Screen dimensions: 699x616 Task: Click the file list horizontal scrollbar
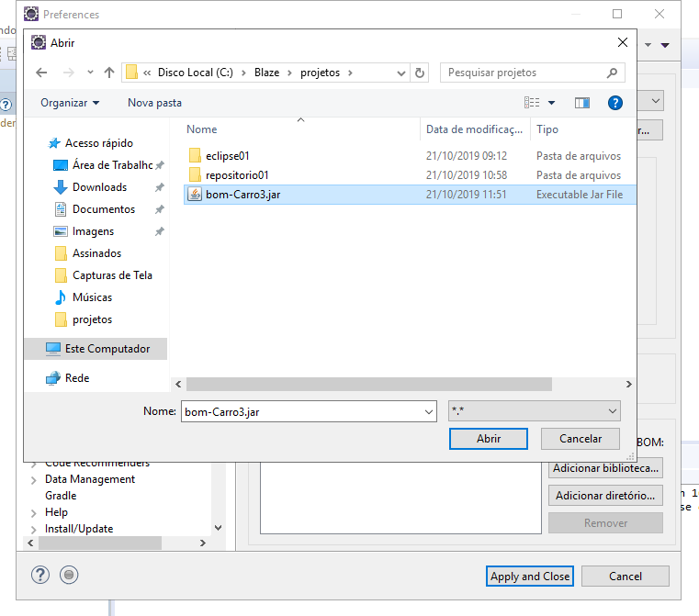coord(369,384)
